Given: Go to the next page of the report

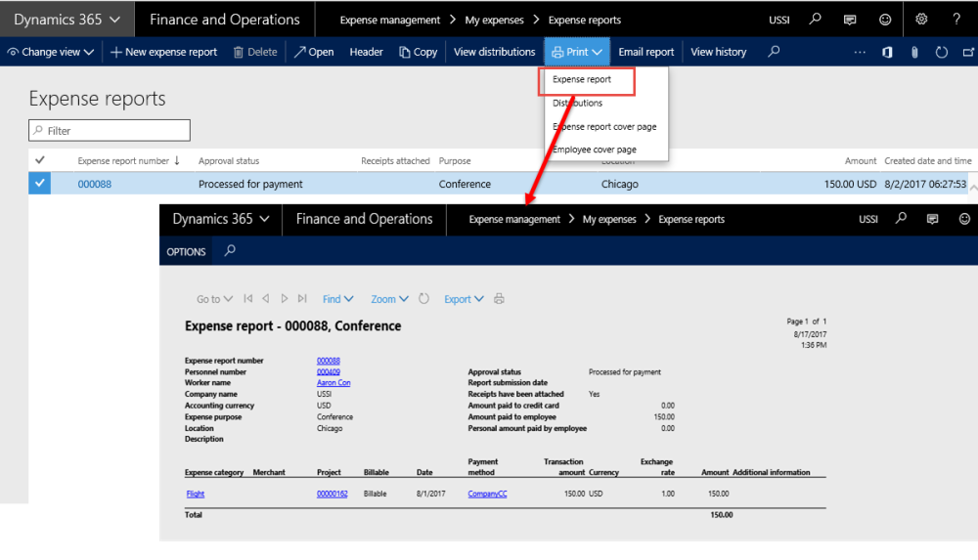Looking at the screenshot, I should click(285, 299).
